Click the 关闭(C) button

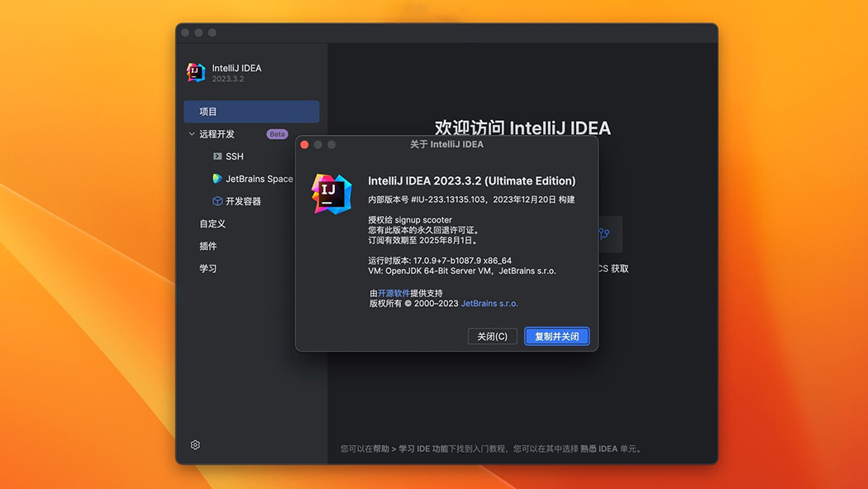pos(492,336)
